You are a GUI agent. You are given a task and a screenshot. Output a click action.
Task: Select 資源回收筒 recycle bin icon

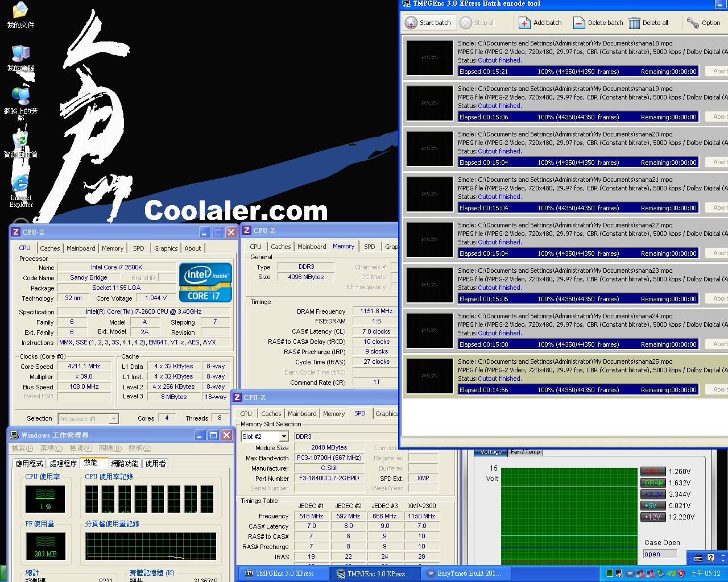[x=20, y=145]
